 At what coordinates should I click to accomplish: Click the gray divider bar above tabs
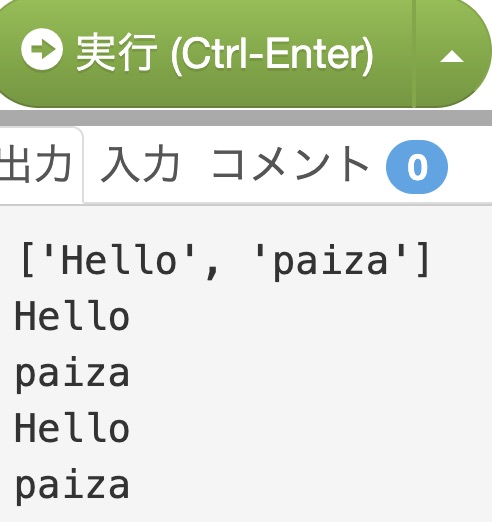[246, 118]
